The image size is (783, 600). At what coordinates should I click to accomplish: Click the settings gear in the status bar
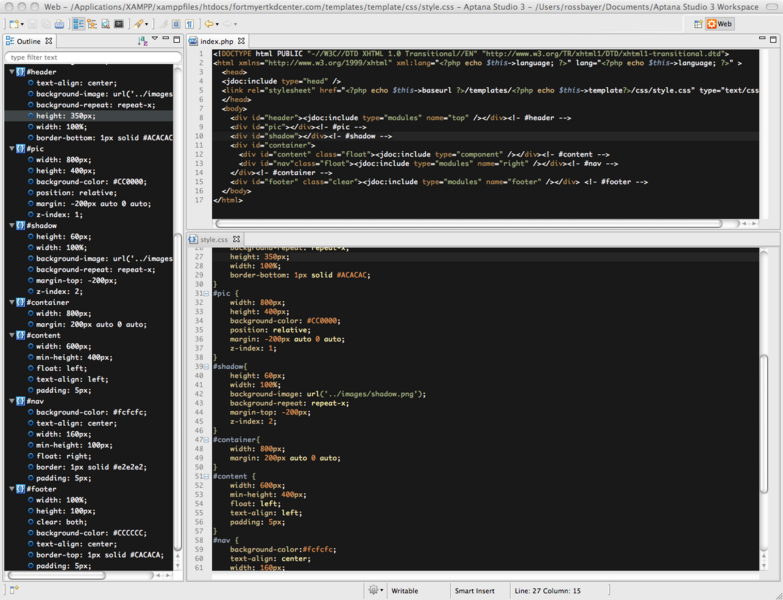(x=374, y=590)
